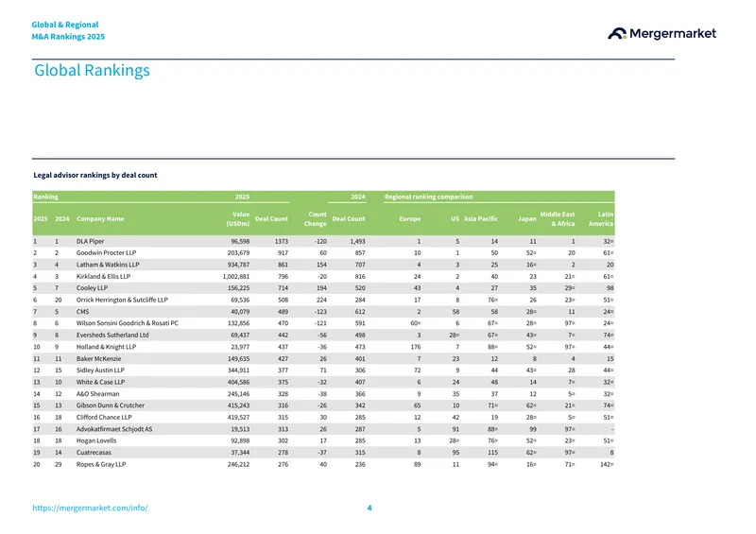Image resolution: width=756 pixels, height=534 pixels.
Task: Select the Baker McKenzie name
Action: [98, 358]
